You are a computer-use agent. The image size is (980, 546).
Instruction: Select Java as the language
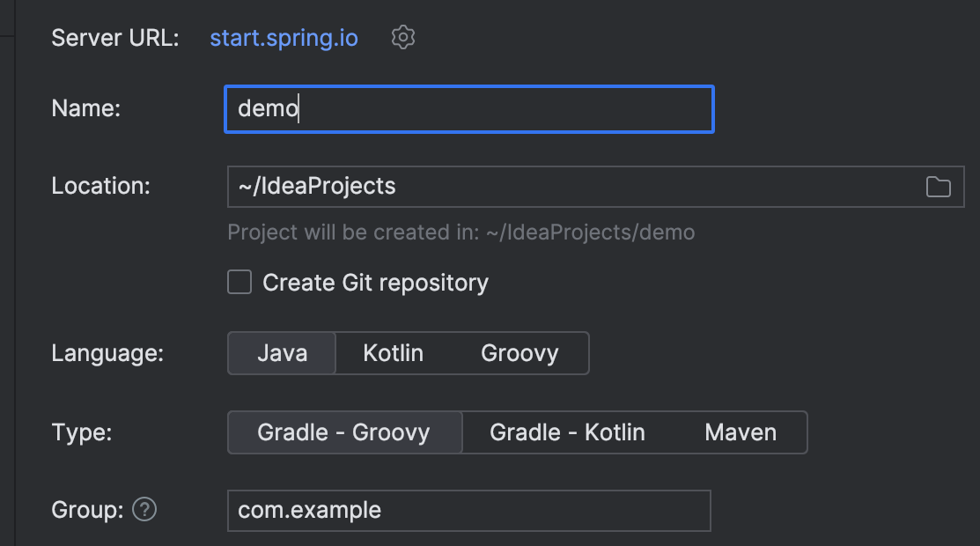(282, 354)
